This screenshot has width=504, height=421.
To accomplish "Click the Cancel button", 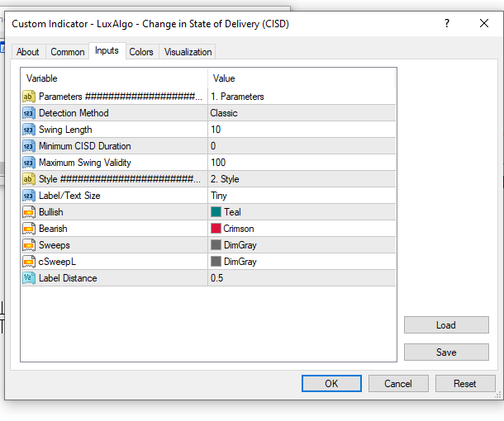I will (x=398, y=383).
